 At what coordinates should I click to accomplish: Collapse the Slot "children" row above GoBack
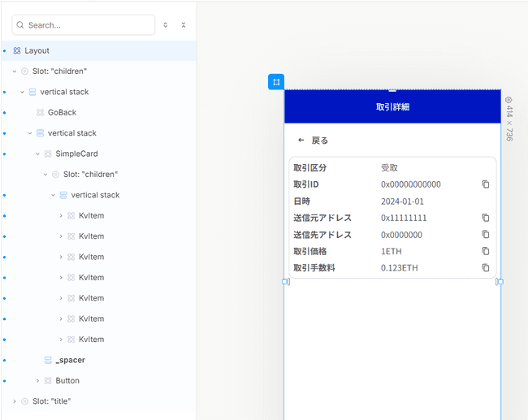(15, 71)
